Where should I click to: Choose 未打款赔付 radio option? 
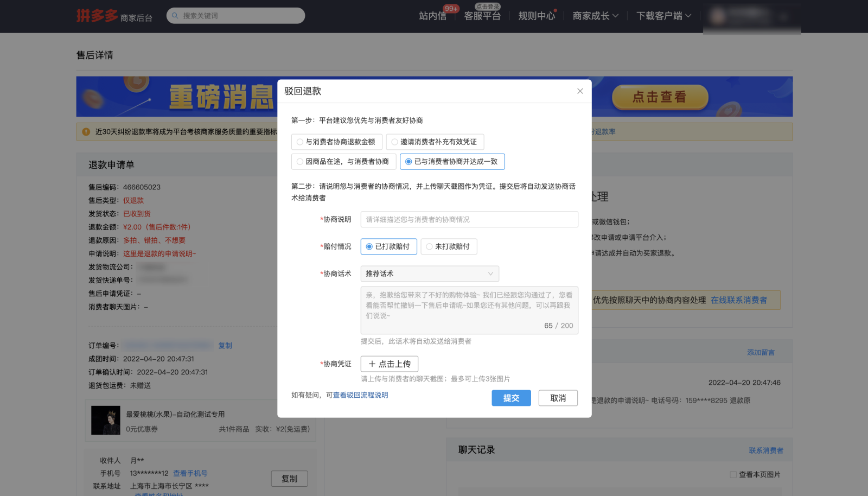tap(449, 246)
